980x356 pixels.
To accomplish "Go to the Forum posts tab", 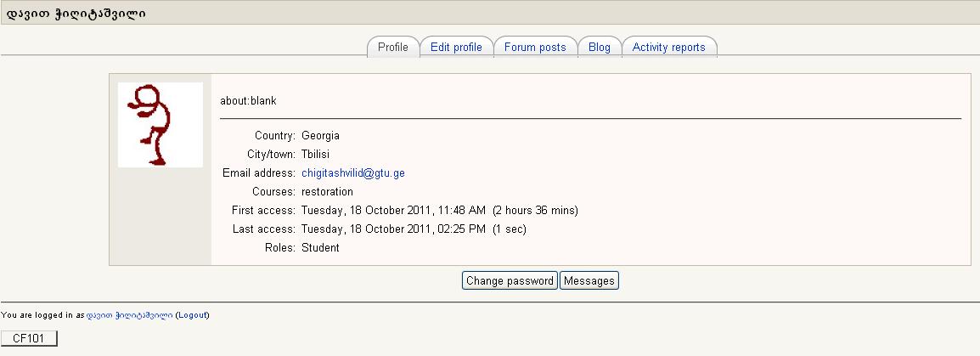I will click(535, 48).
